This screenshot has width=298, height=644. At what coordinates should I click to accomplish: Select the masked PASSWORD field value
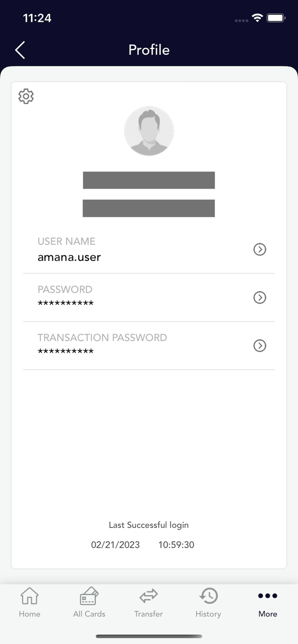coord(65,304)
